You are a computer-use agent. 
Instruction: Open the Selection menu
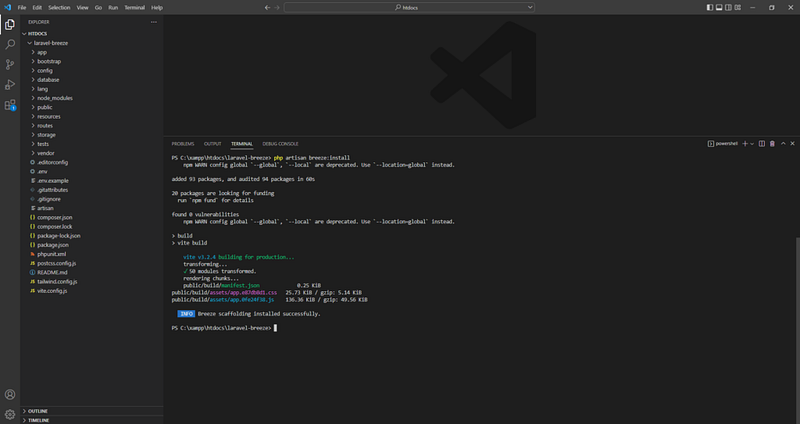[59, 7]
